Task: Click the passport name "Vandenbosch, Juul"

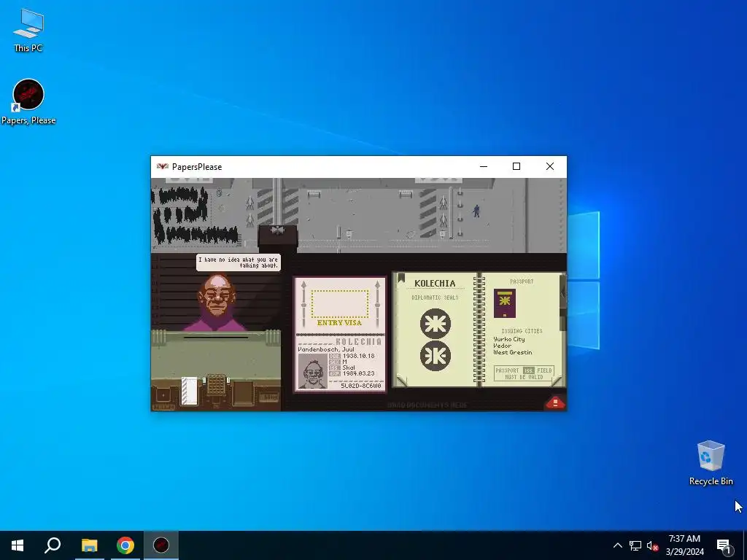Action: (326, 349)
